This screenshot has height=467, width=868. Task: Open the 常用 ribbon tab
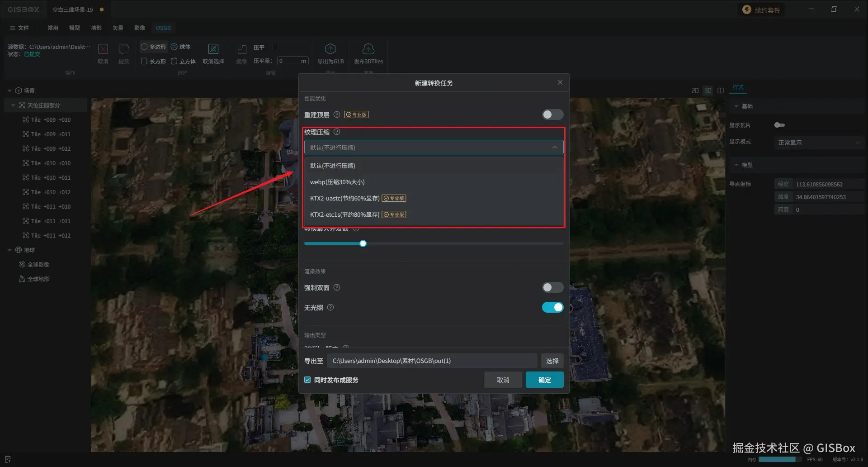pyautogui.click(x=53, y=28)
